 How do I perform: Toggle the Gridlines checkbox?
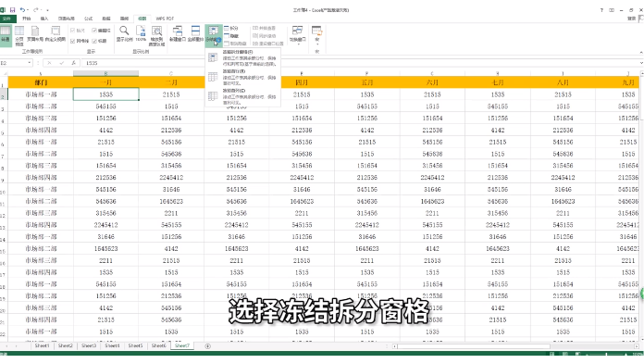click(80, 41)
